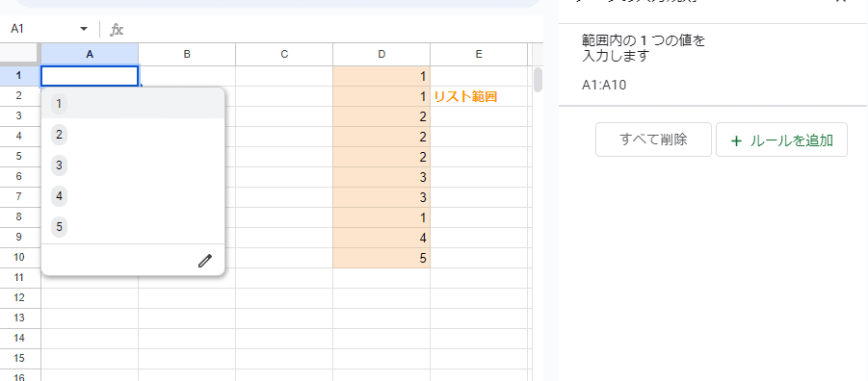Click the pencil edit icon in dropdown popup
This screenshot has height=381, width=868.
[205, 261]
